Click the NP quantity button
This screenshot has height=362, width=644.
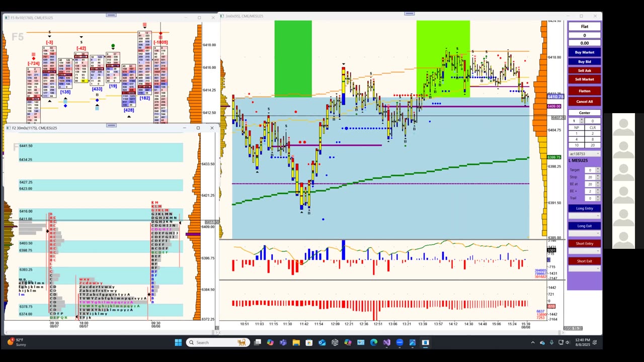[x=577, y=128]
